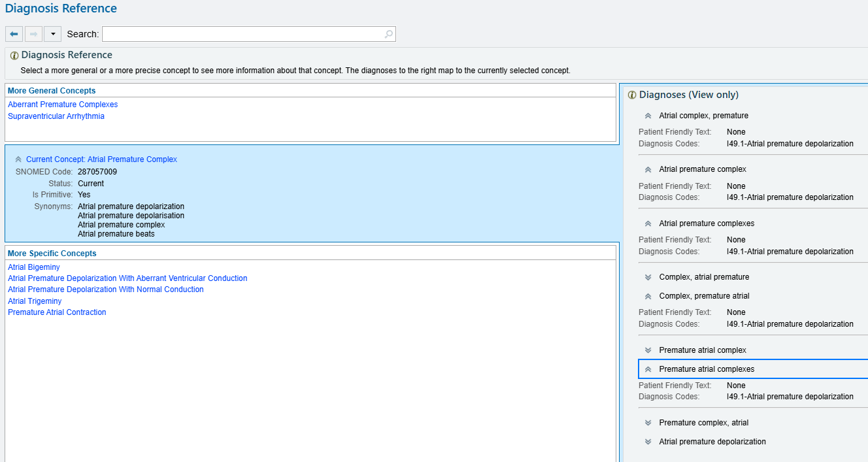The image size is (868, 462).
Task: Open Supraventricular Arrhythmia concept link
Action: [56, 116]
